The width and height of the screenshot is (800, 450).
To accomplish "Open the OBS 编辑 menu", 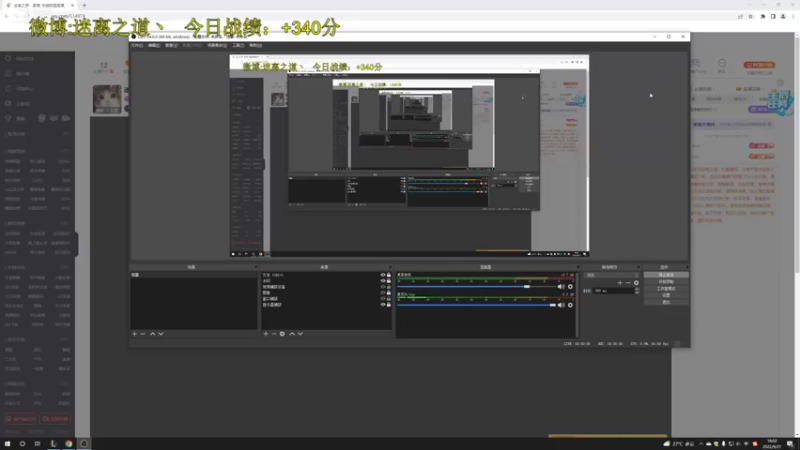I will tap(154, 45).
